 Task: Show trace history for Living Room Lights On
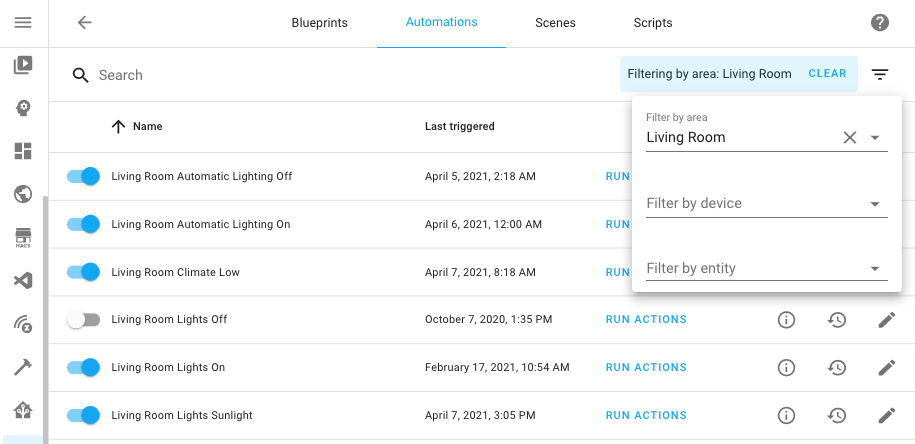(837, 368)
